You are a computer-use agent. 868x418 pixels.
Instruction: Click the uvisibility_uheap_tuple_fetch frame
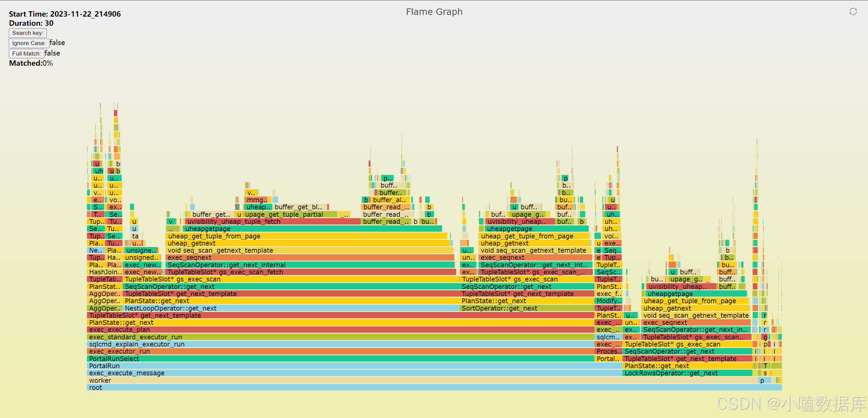273,222
